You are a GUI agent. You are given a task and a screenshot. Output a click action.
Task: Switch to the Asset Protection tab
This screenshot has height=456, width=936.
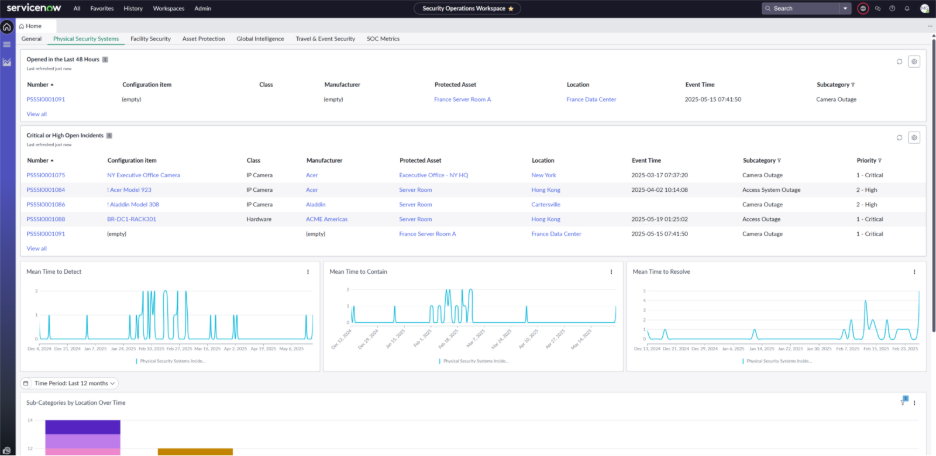[204, 39]
